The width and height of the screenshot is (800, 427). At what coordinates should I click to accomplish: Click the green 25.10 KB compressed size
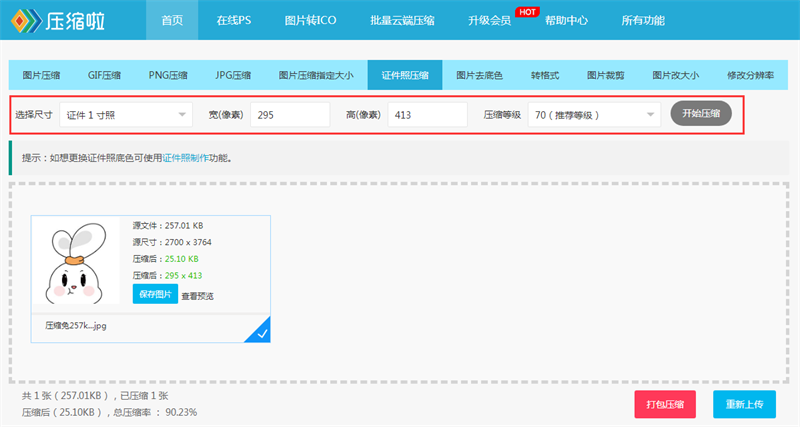pos(182,259)
